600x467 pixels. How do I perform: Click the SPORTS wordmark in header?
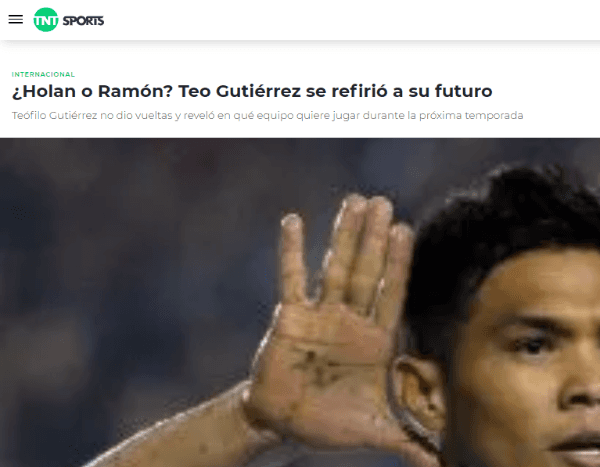[83, 21]
